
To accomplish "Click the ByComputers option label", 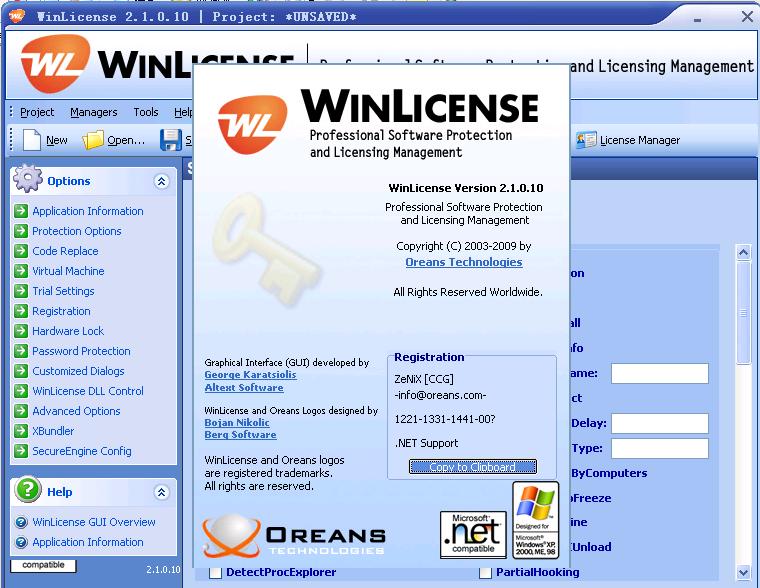I will pos(609,473).
